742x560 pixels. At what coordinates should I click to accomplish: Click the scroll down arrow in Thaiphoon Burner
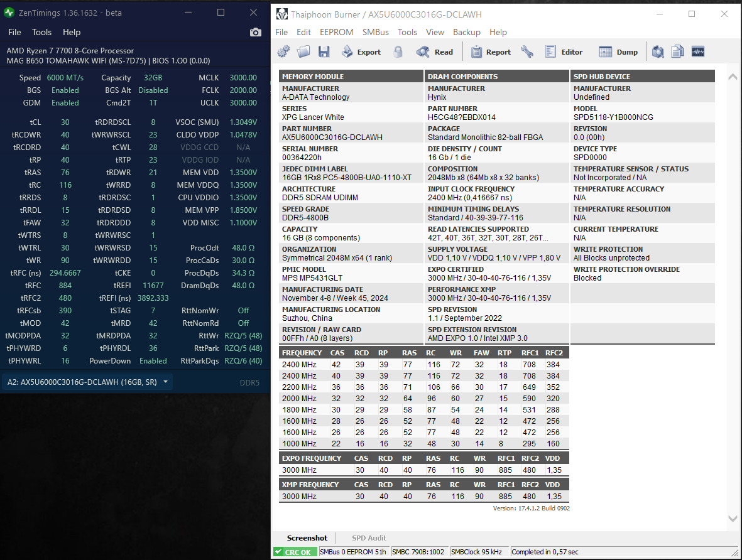pyautogui.click(x=733, y=519)
